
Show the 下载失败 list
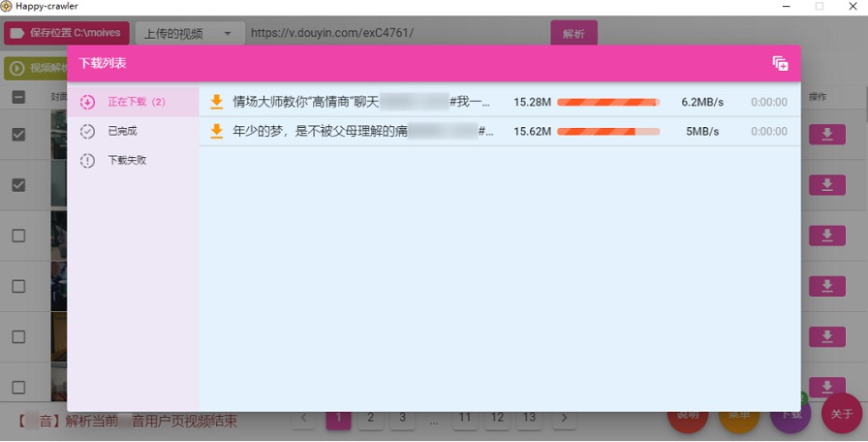tap(133, 161)
